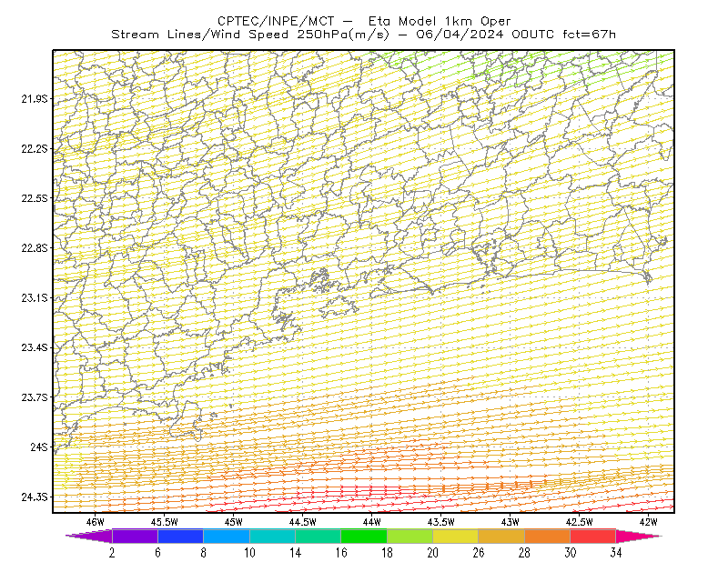Click the dark blue 6-8 legend segment
728x562 pixels.
(x=180, y=536)
